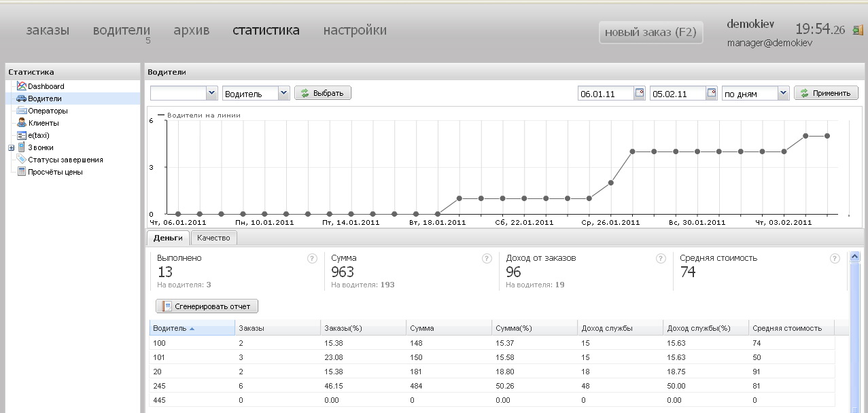Click the Операторы tree icon

(x=22, y=111)
